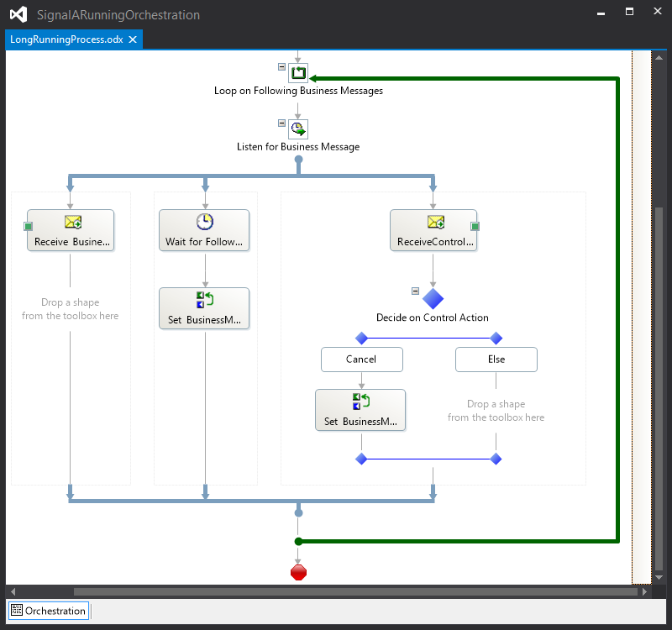Click the vertical scrollbar up arrow
The width and height of the screenshot is (672, 630).
[x=659, y=57]
